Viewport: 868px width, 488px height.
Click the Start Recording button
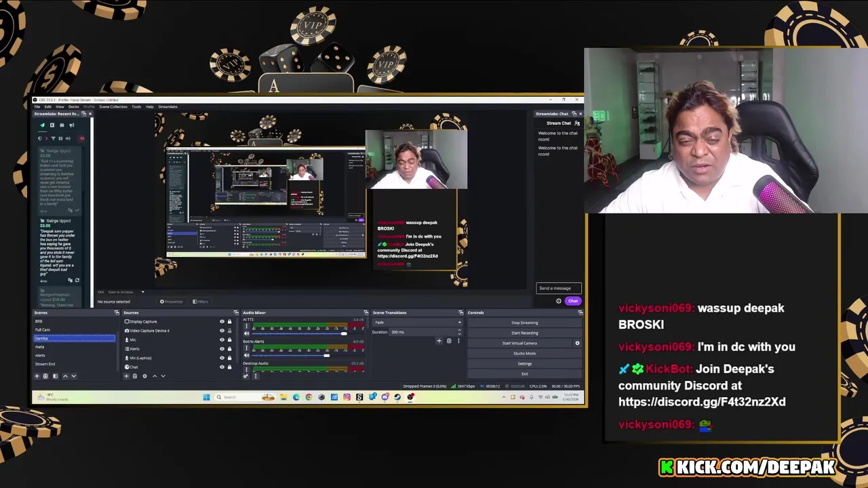pos(524,333)
